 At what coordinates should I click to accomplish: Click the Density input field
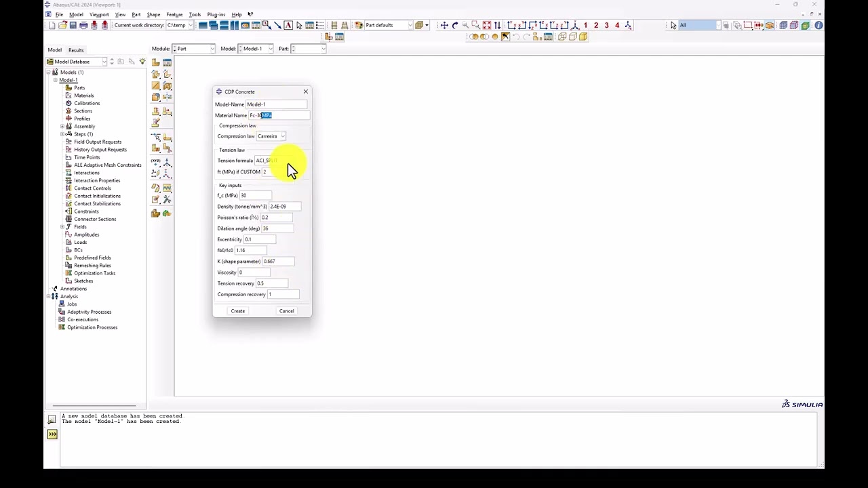click(x=285, y=207)
